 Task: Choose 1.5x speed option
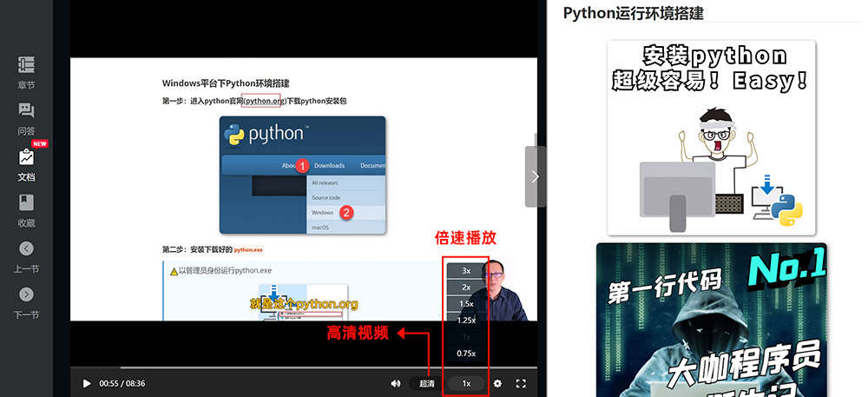pos(466,303)
